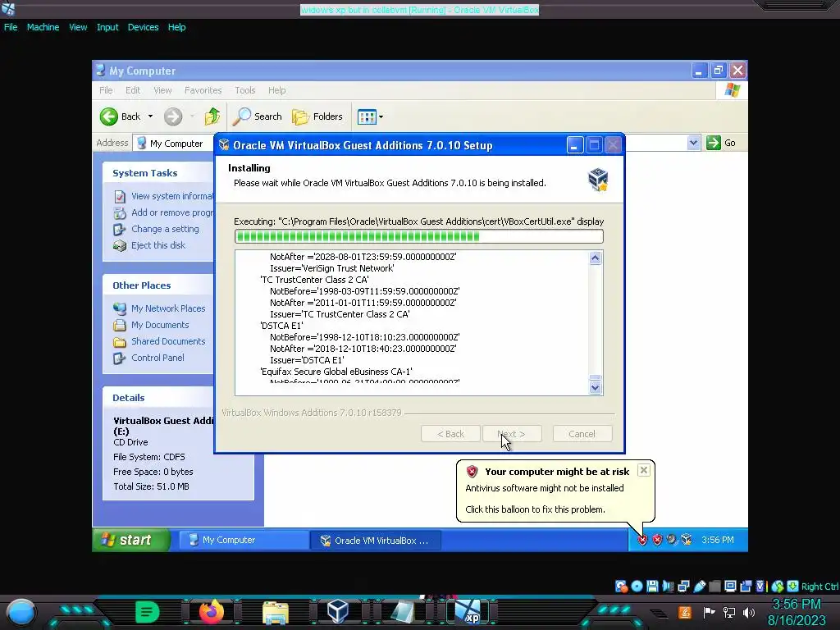840x630 pixels.
Task: Open the Edit menu in My Computer
Action: point(133,90)
